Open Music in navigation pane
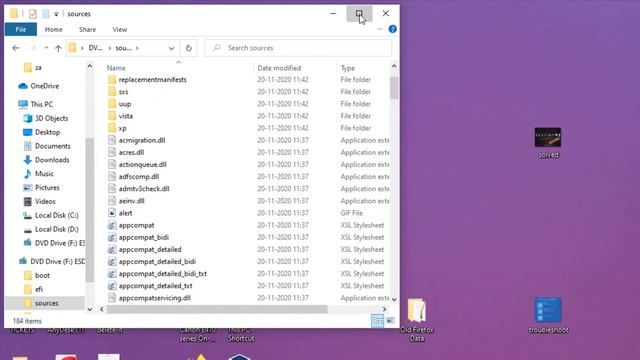The width and height of the screenshot is (640, 360). tap(44, 174)
